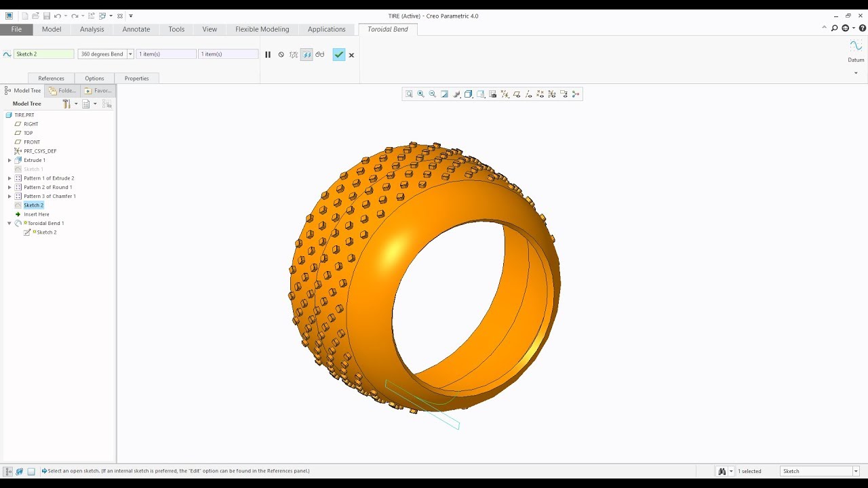Click the Windows switcher icon
The image size is (868, 488).
[x=102, y=16]
